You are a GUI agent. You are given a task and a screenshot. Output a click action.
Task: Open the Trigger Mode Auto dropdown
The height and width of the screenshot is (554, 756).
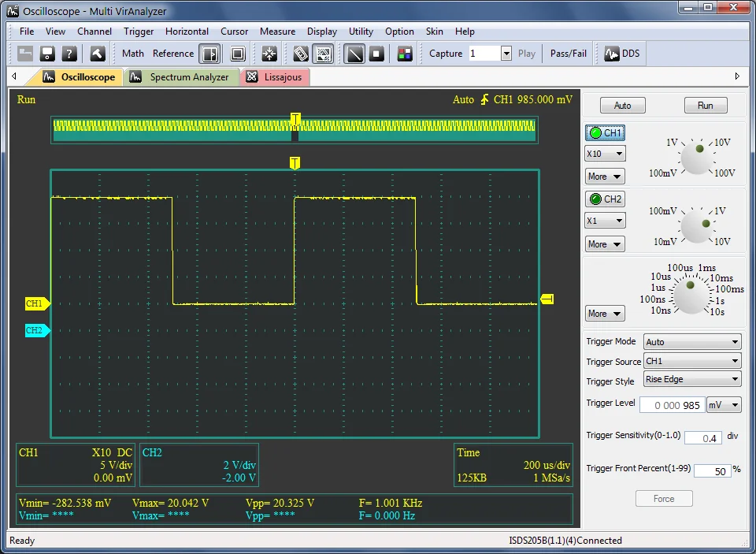point(691,342)
